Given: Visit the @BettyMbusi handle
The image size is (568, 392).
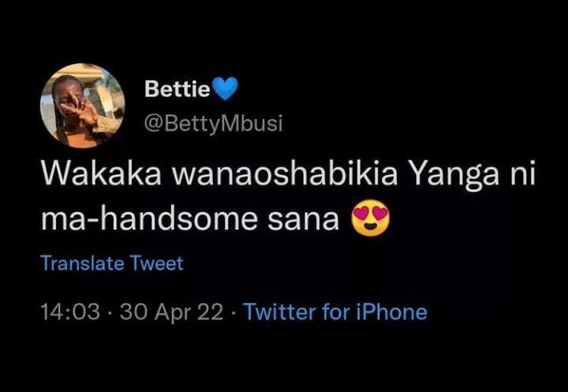Looking at the screenshot, I should 213,124.
